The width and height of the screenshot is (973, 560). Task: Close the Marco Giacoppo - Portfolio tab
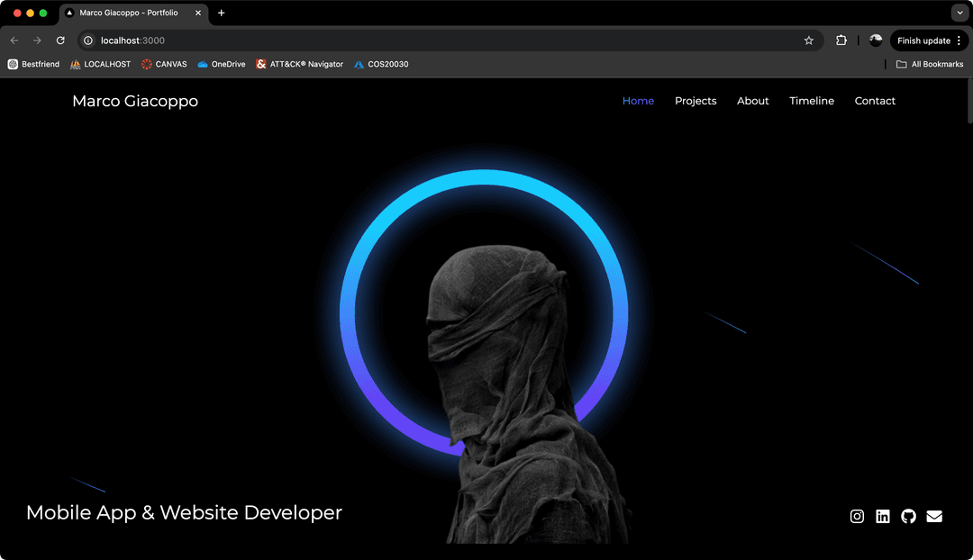198,13
